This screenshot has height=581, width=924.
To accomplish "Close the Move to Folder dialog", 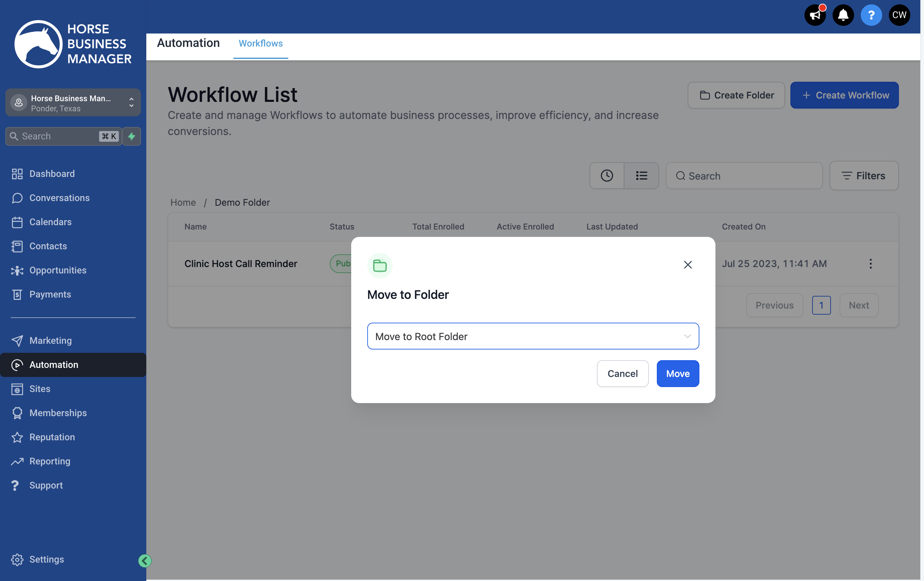I will click(688, 265).
